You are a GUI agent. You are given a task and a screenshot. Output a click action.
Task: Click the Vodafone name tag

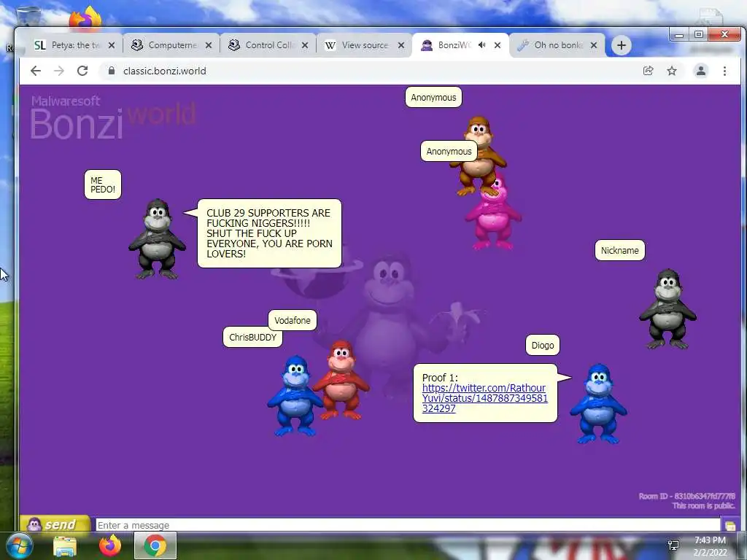point(293,321)
